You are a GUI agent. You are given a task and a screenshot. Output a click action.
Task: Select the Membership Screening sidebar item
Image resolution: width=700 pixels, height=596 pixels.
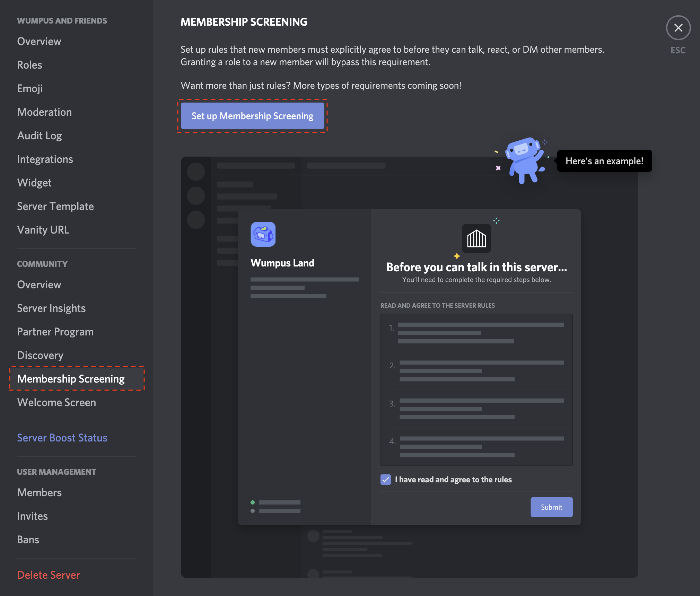(x=71, y=378)
